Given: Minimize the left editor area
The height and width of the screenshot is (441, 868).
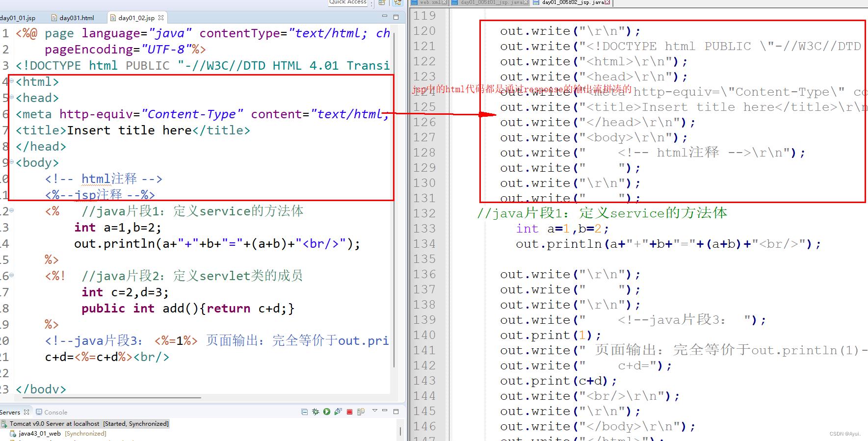Looking at the screenshot, I should pyautogui.click(x=384, y=17).
